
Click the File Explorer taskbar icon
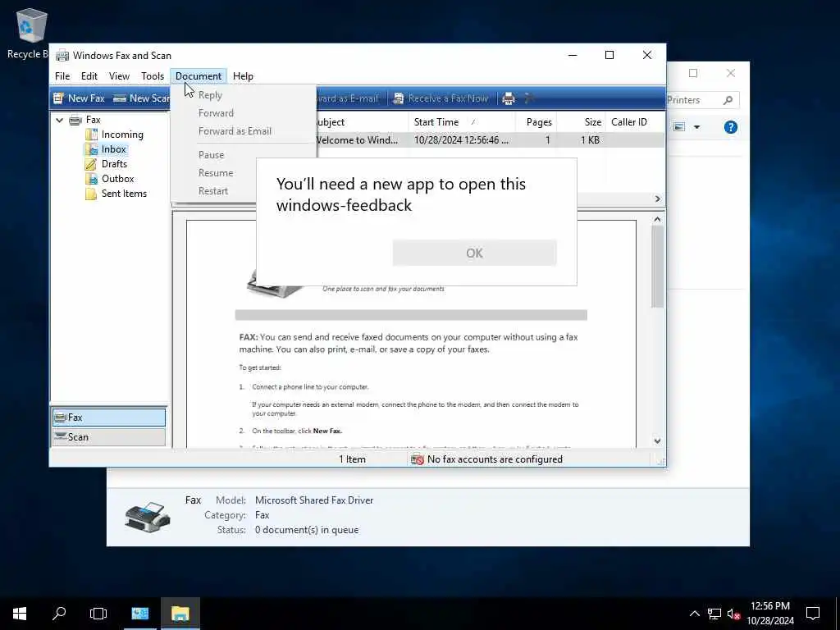point(180,614)
